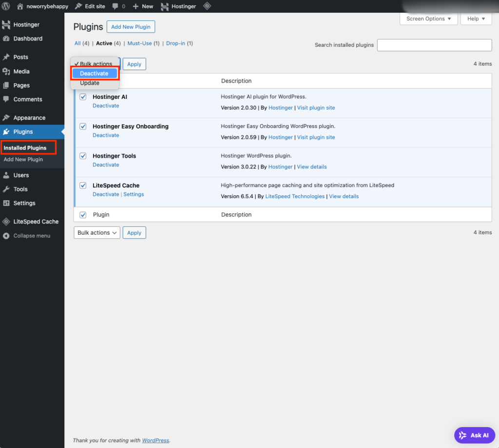Click the Description column header at top
This screenshot has height=448, width=499.
236,81
